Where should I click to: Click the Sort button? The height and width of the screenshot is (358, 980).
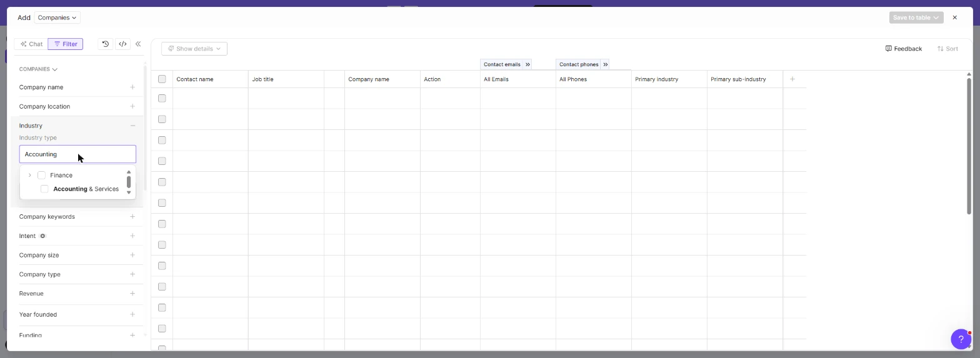click(x=947, y=49)
